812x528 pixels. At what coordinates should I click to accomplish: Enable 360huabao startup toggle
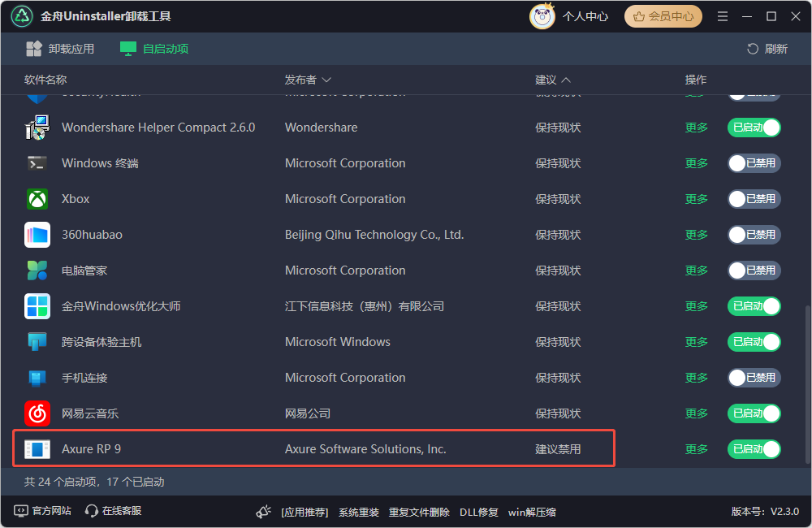(754, 235)
